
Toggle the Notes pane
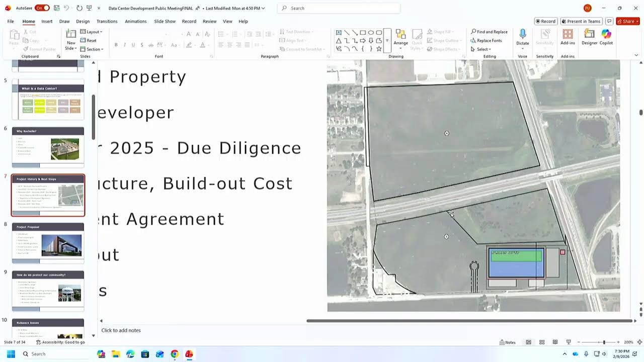click(507, 342)
